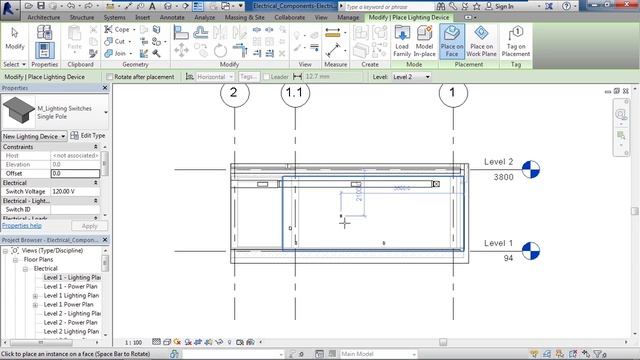
Task: Click the keyword search input field
Action: pos(389,7)
